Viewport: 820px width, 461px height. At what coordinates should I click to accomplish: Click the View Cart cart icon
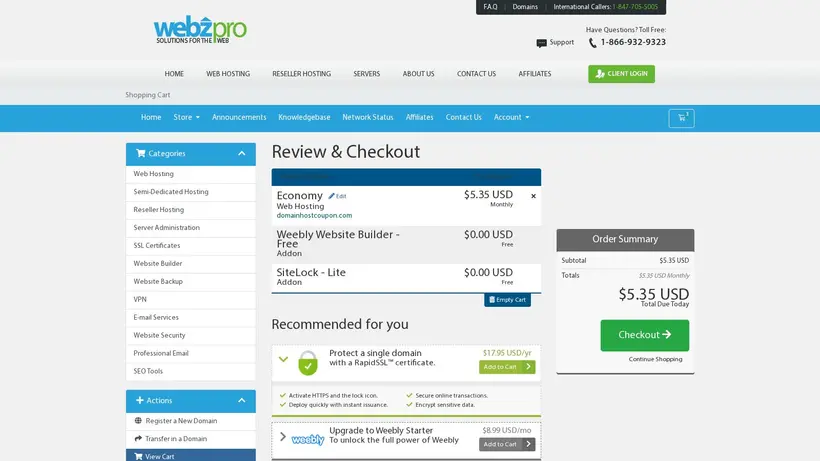pos(138,456)
